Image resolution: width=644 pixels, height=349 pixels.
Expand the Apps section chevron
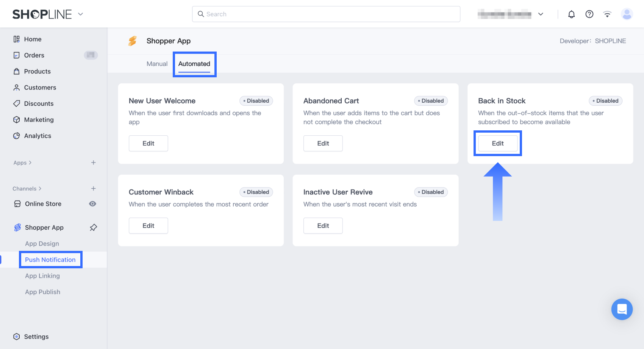pos(29,163)
